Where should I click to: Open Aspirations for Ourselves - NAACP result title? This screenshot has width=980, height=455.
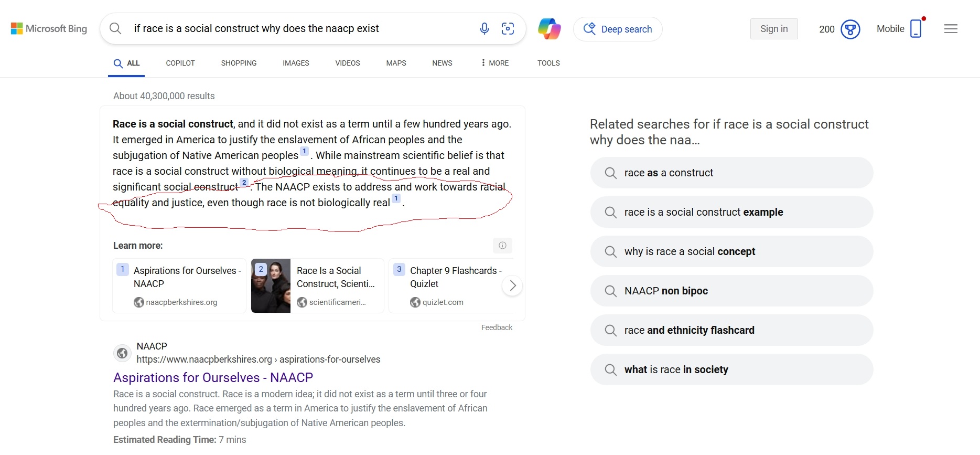point(213,377)
